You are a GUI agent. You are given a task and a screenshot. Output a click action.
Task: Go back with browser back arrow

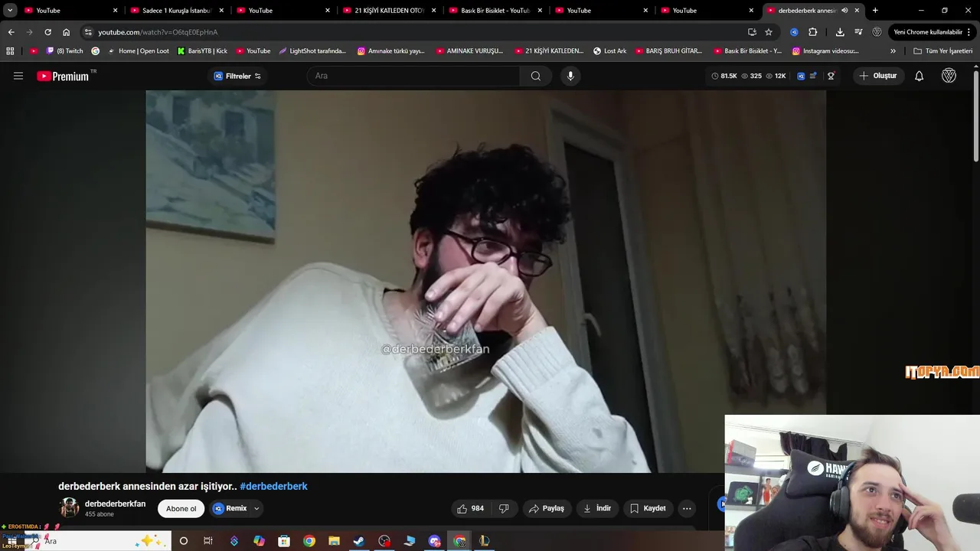click(x=11, y=32)
